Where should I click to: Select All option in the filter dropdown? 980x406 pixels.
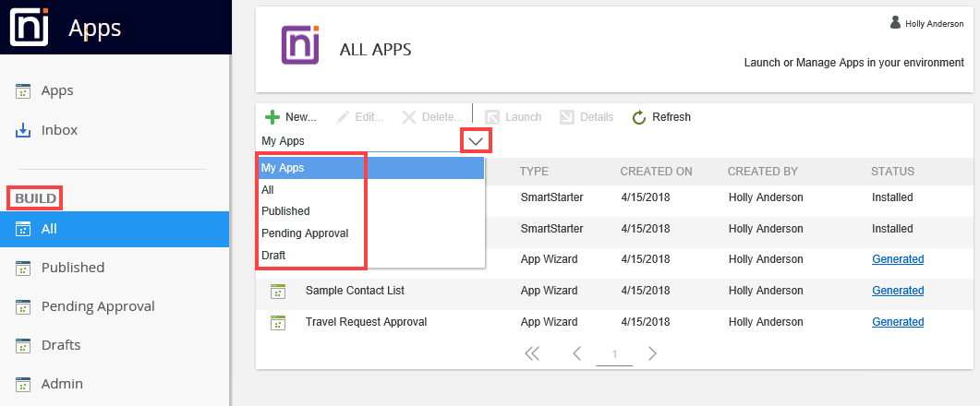[268, 189]
